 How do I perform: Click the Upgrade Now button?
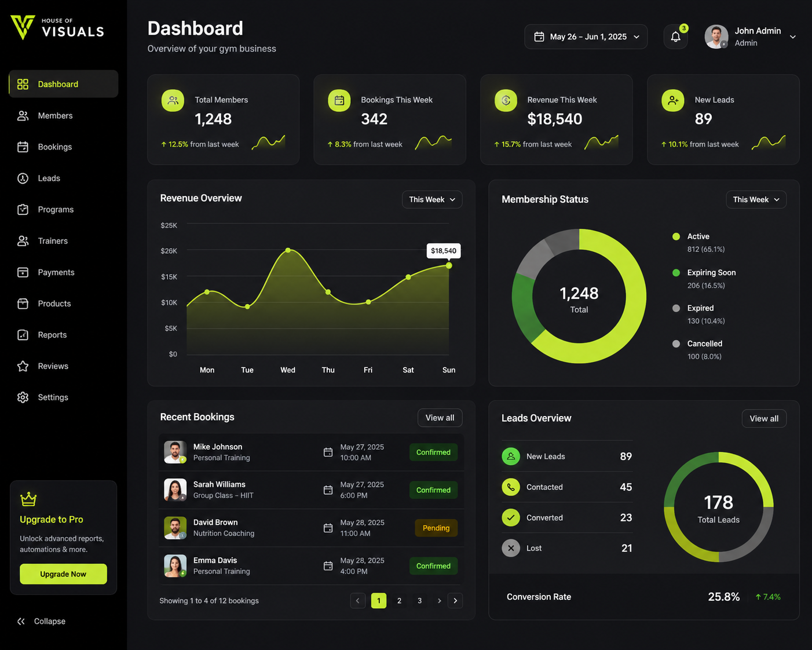click(x=63, y=574)
